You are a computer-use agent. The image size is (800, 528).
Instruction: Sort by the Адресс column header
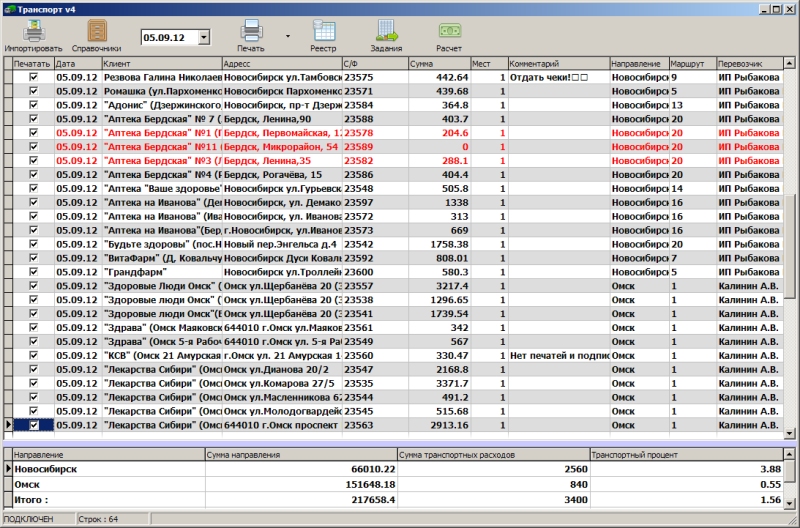tap(282, 64)
